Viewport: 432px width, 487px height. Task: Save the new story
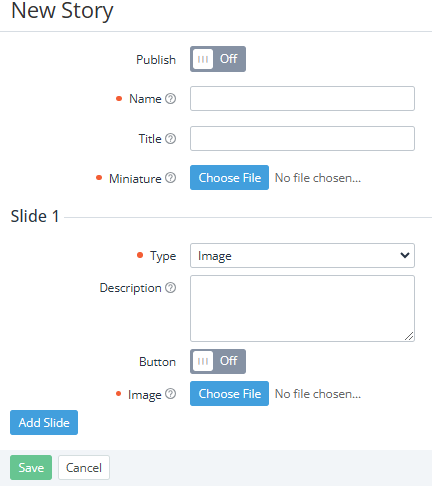(31, 468)
